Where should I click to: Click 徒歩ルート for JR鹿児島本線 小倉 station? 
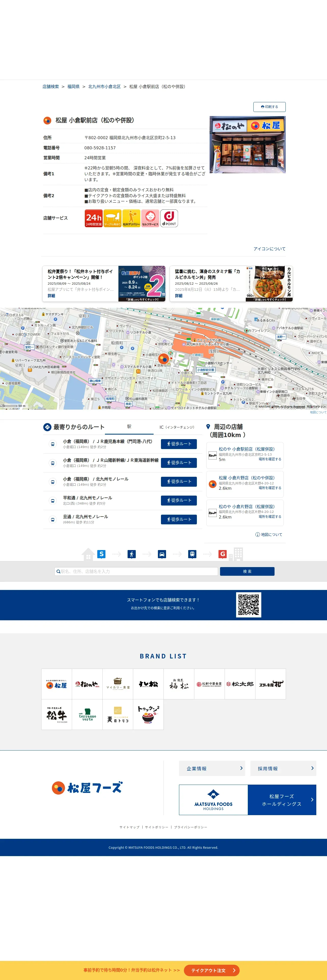pyautogui.click(x=179, y=444)
